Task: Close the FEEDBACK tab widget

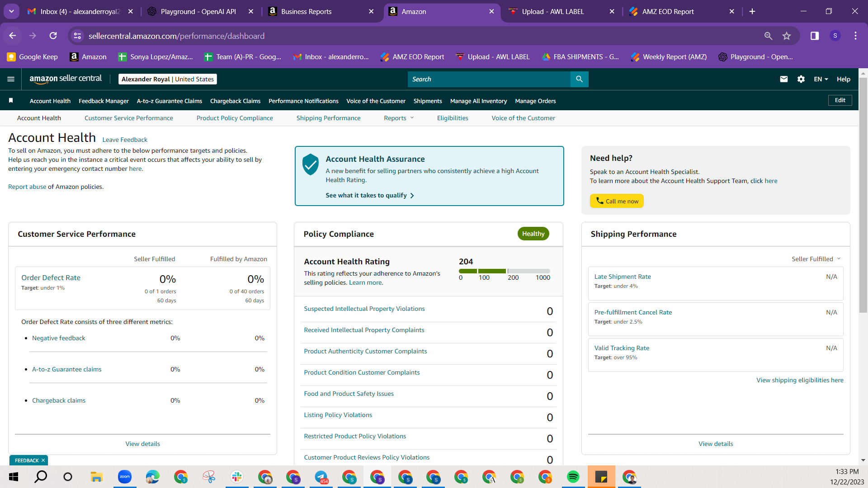Action: coord(43,460)
